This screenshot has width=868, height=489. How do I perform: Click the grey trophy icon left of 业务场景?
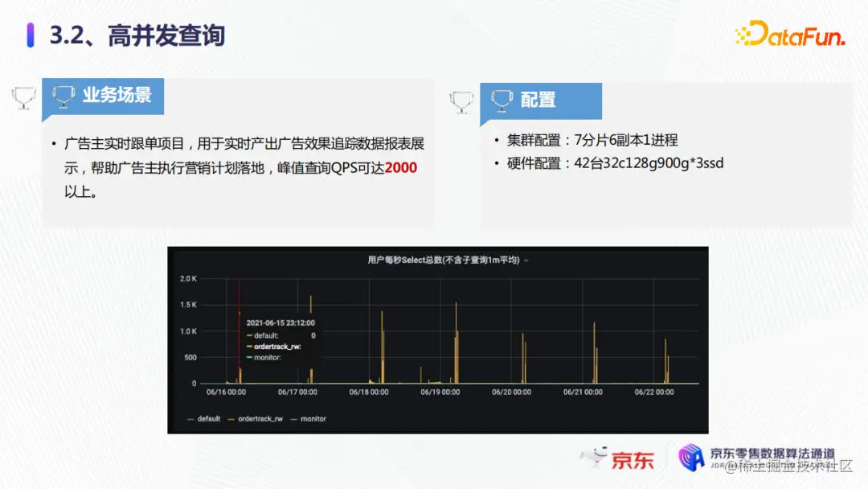click(x=23, y=99)
